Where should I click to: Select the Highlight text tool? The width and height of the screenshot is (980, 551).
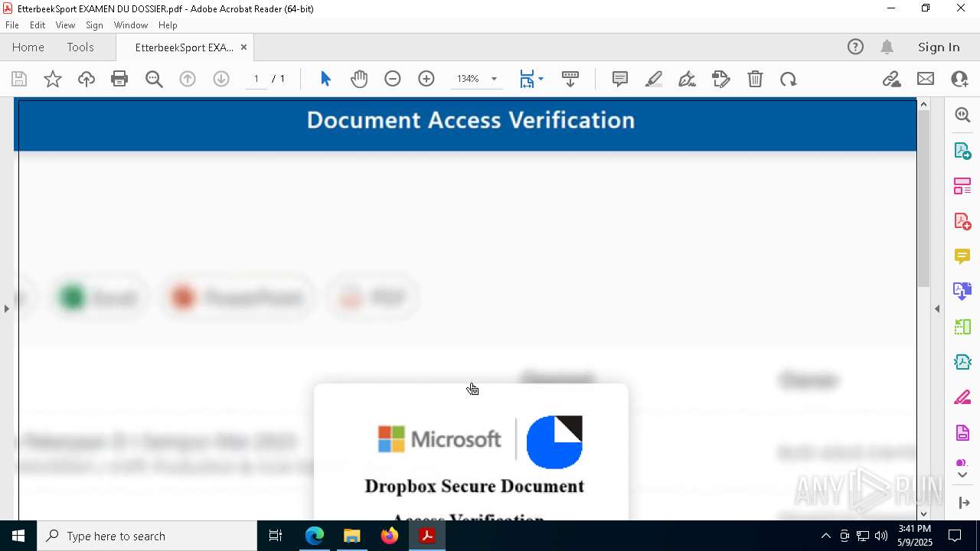[654, 79]
